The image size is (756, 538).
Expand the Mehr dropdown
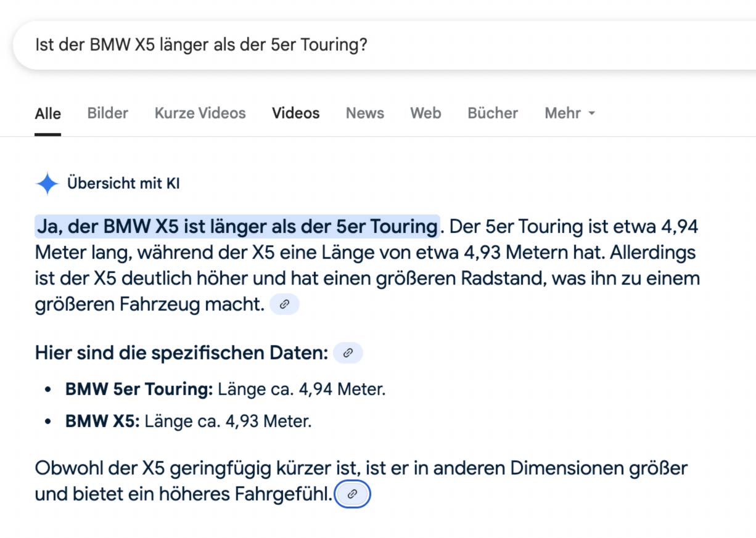coord(570,113)
